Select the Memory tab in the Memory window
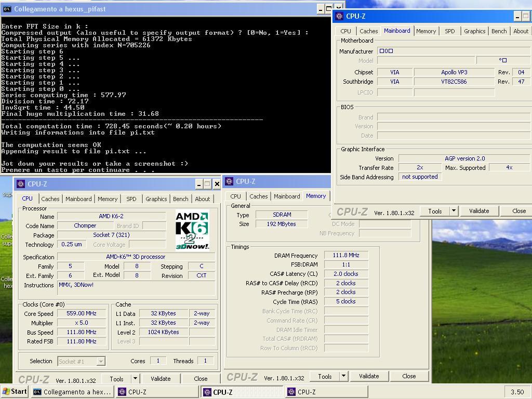This screenshot has height=399, width=532. [316, 196]
